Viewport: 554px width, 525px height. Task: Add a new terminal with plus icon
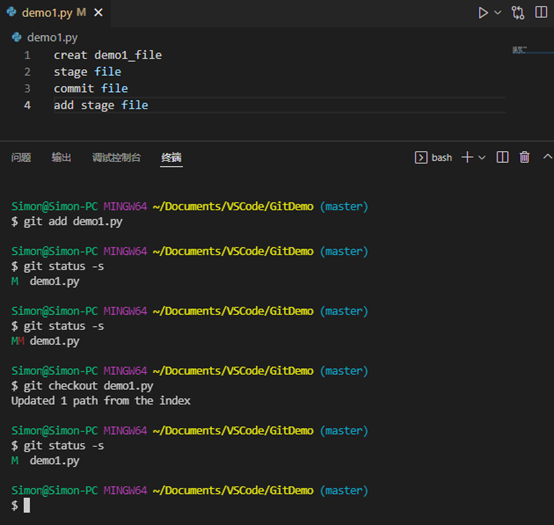coord(467,157)
